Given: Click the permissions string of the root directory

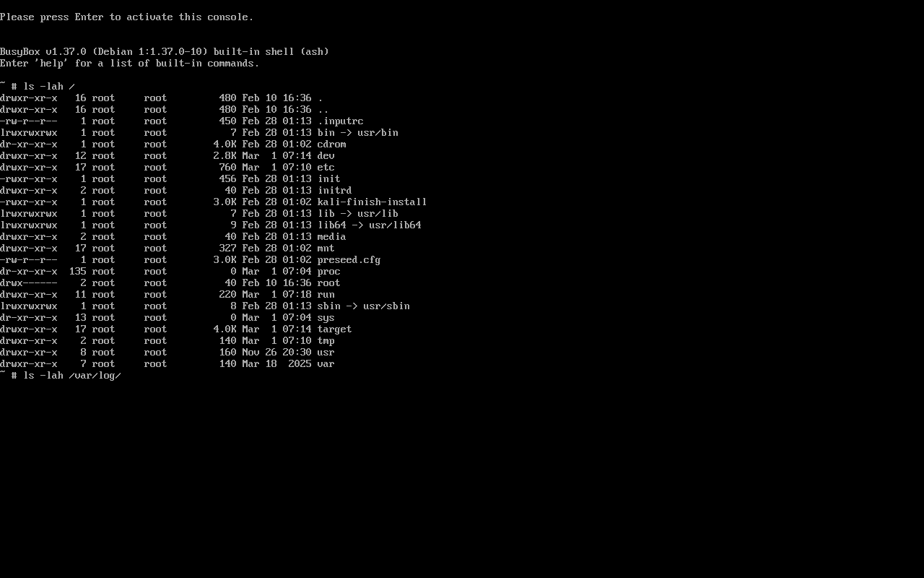Looking at the screenshot, I should point(29,283).
